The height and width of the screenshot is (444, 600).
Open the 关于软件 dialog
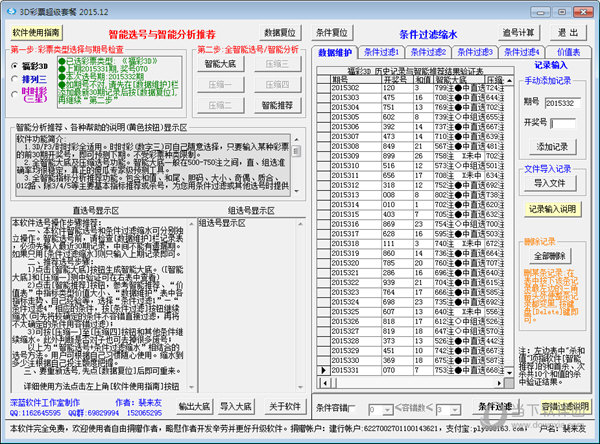[x=285, y=406]
